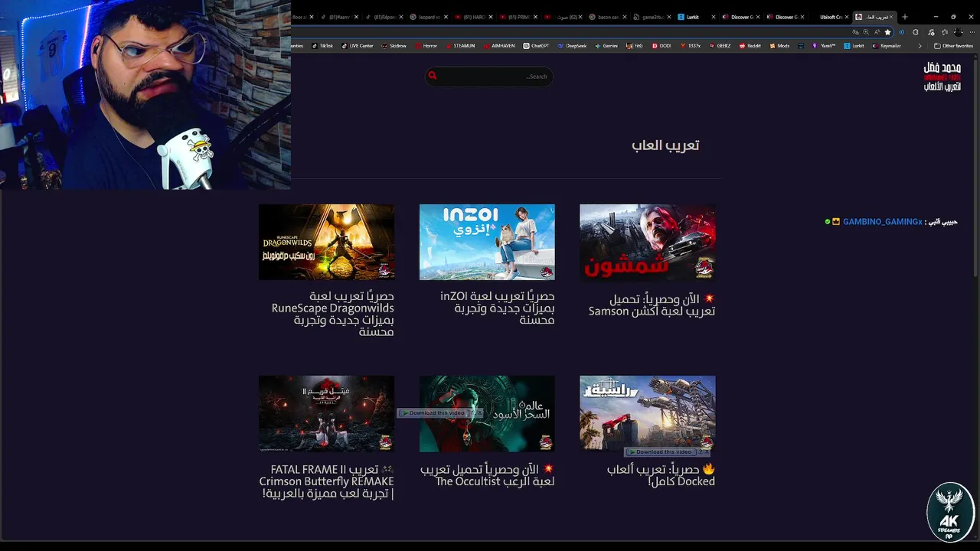Open the Docked game thumbnail
Image resolution: width=980 pixels, height=551 pixels.
(648, 413)
